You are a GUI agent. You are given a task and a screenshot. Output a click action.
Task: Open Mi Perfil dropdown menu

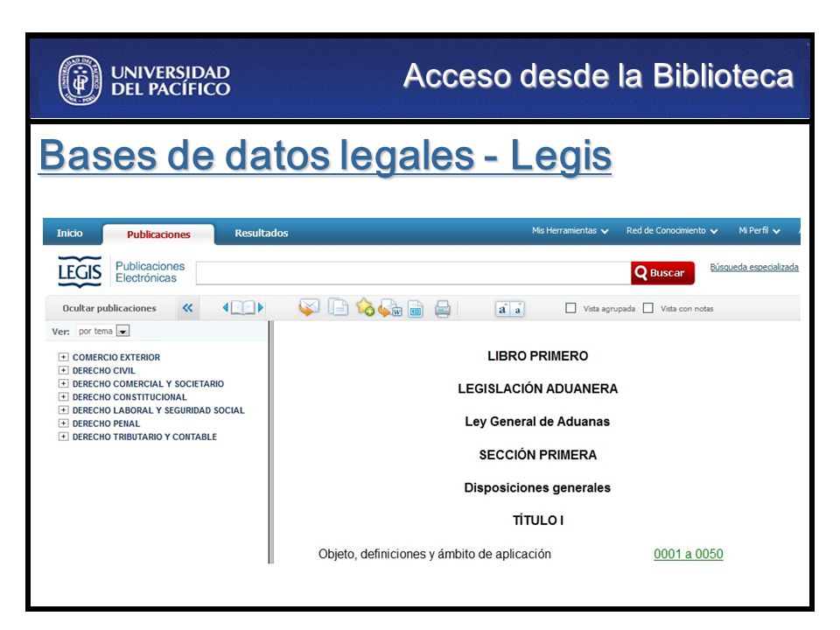coord(759,231)
